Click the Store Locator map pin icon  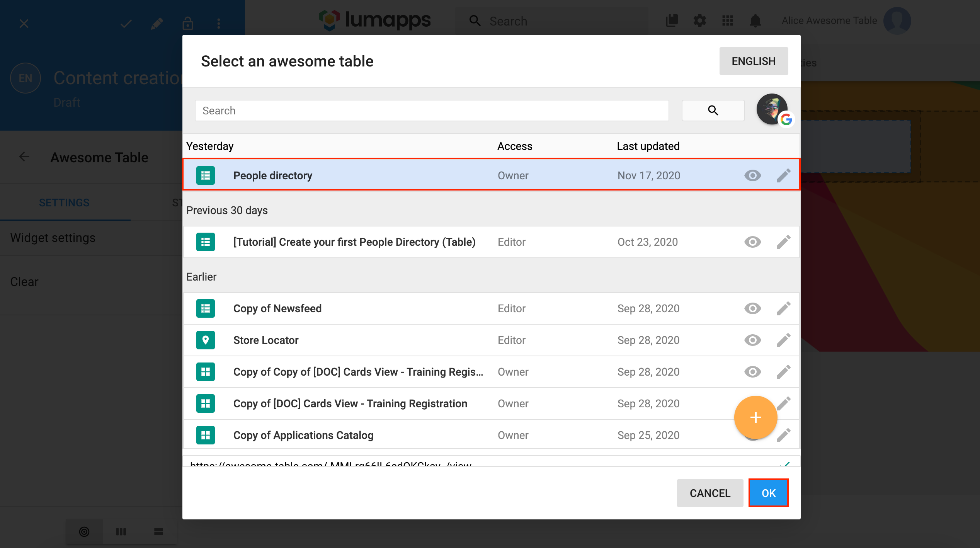pyautogui.click(x=206, y=340)
